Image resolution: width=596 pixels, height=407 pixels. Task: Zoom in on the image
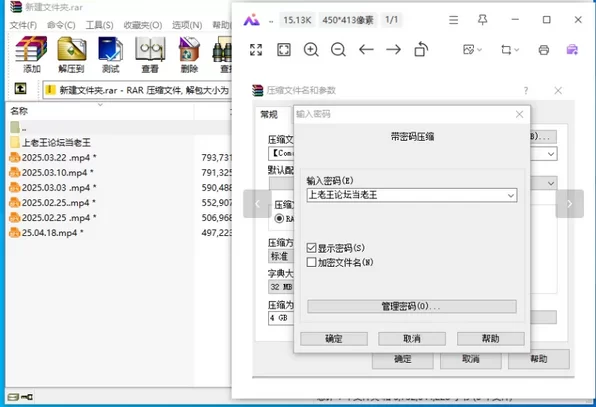point(311,50)
